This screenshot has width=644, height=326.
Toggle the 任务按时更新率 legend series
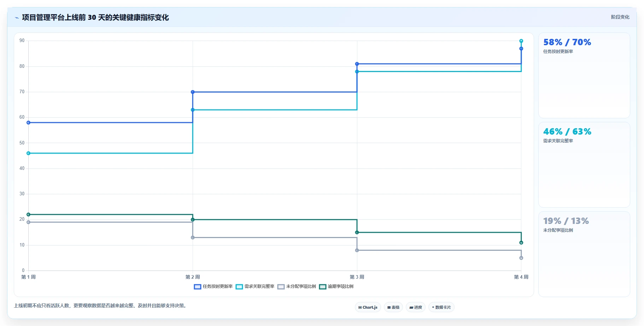coord(213,286)
